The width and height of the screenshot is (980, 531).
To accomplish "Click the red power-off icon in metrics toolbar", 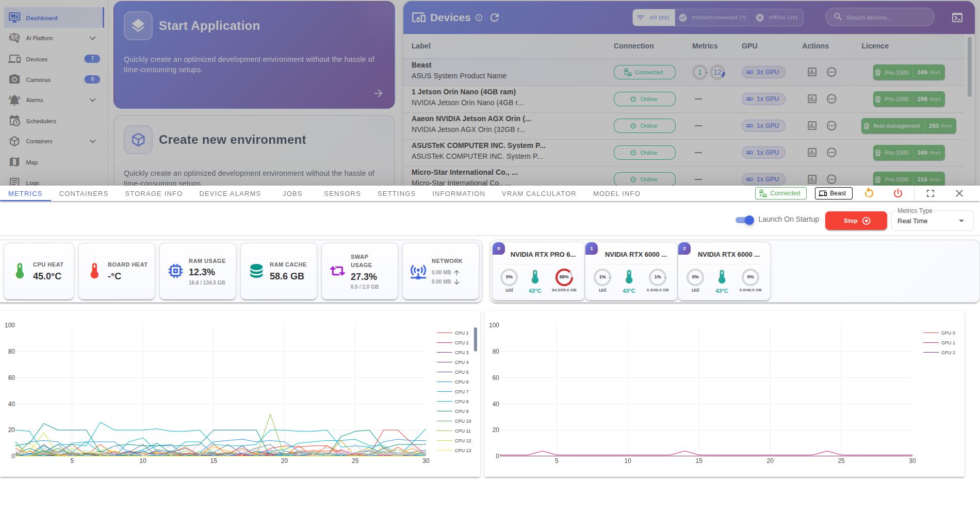I will 897,193.
